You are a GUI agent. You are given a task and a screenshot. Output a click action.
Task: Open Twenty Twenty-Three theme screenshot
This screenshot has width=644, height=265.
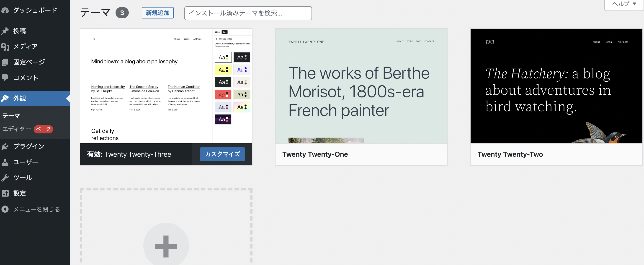tap(166, 86)
